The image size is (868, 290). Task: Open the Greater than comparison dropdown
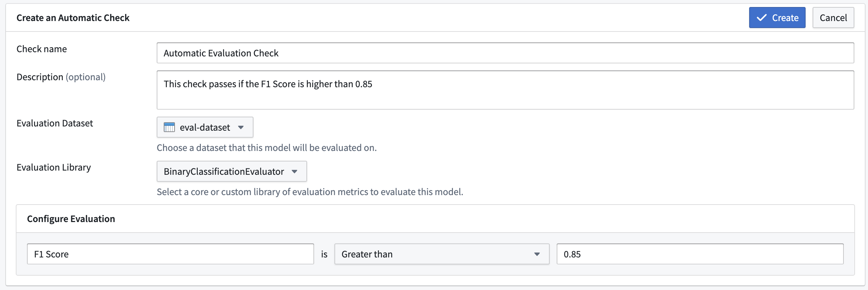(442, 254)
